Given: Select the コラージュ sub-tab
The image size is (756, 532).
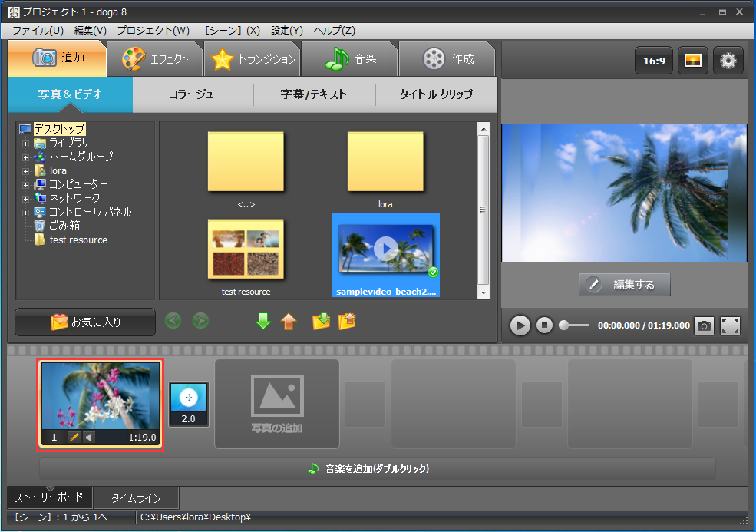Looking at the screenshot, I should 191,94.
